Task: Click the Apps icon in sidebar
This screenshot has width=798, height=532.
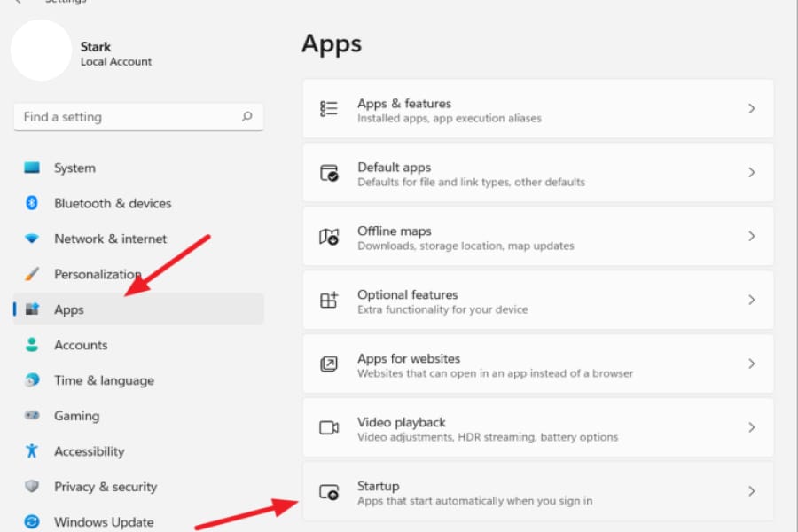Action: [32, 309]
